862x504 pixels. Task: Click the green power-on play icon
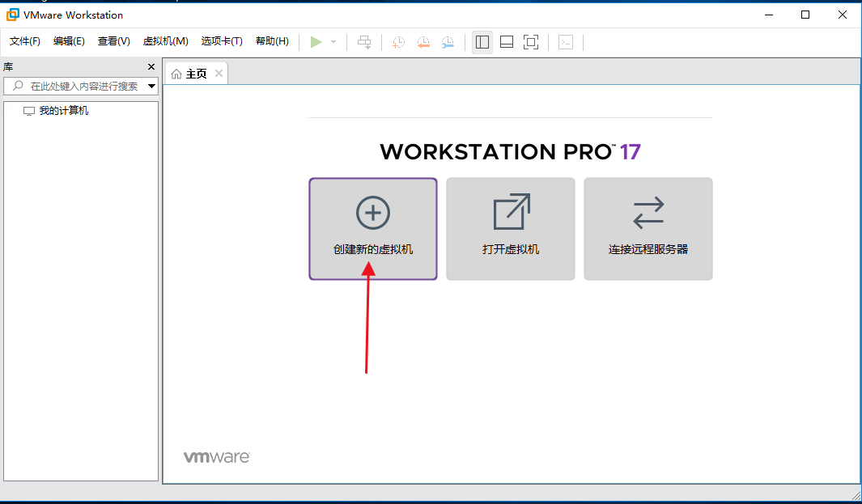click(316, 42)
